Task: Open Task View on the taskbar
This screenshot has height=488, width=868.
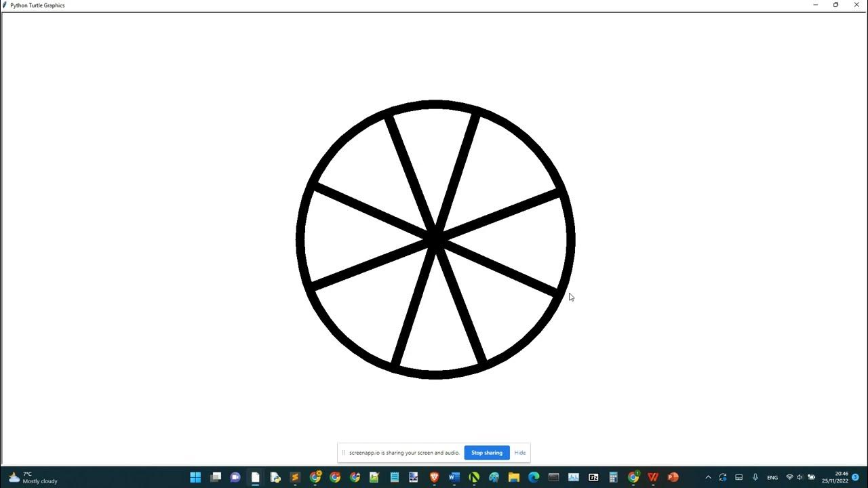Action: (216, 477)
